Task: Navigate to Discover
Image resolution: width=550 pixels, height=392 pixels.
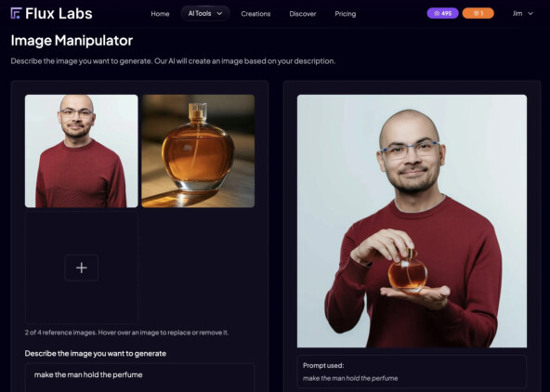Action: (302, 14)
